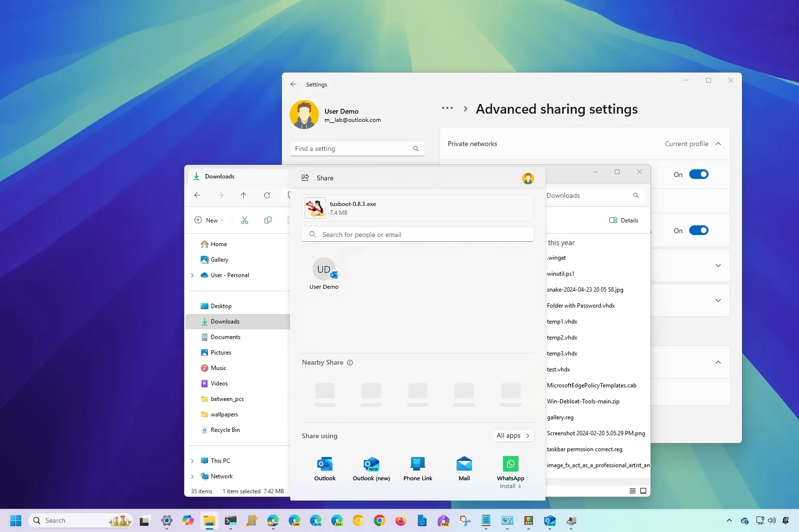The image size is (799, 532).
Task: Click the Refresh icon in File Explorer
Action: (x=267, y=195)
